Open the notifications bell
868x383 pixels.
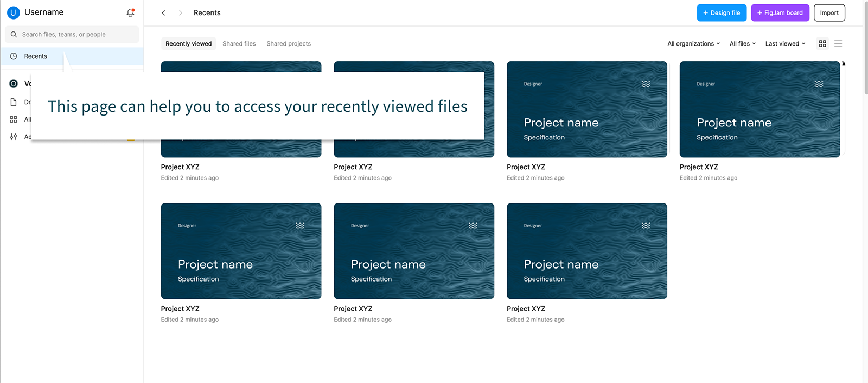pos(130,12)
